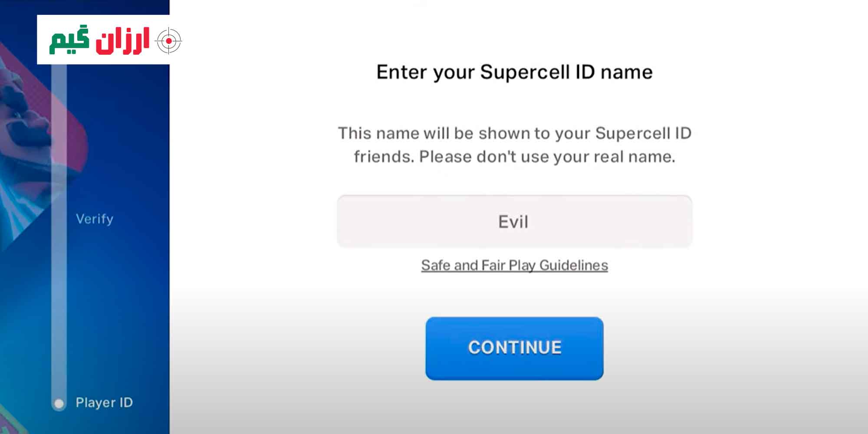
Task: Click the word Evil inside the text box
Action: [513, 222]
